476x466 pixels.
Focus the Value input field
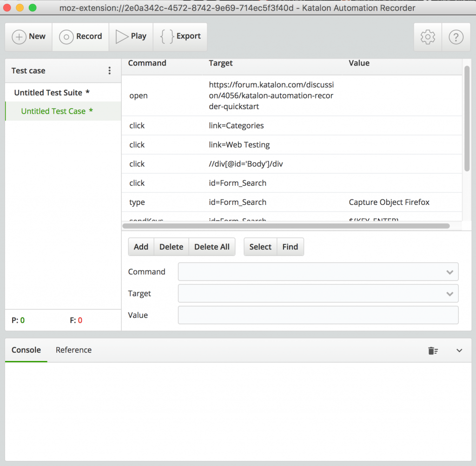point(318,315)
